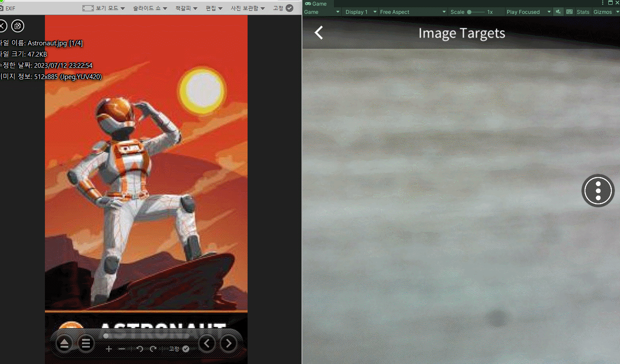Expand the Gizmos dropdown arrow
The width and height of the screenshot is (620, 364).
(617, 12)
